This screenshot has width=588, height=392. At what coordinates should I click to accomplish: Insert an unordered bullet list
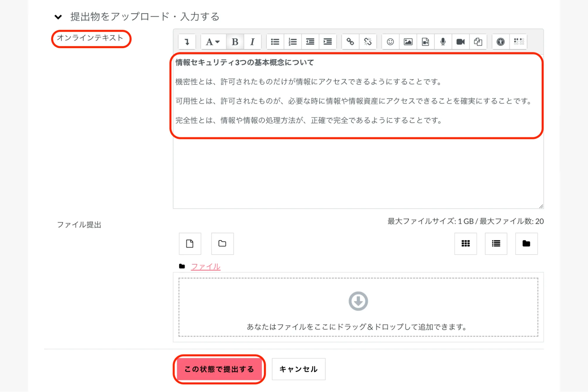[275, 42]
